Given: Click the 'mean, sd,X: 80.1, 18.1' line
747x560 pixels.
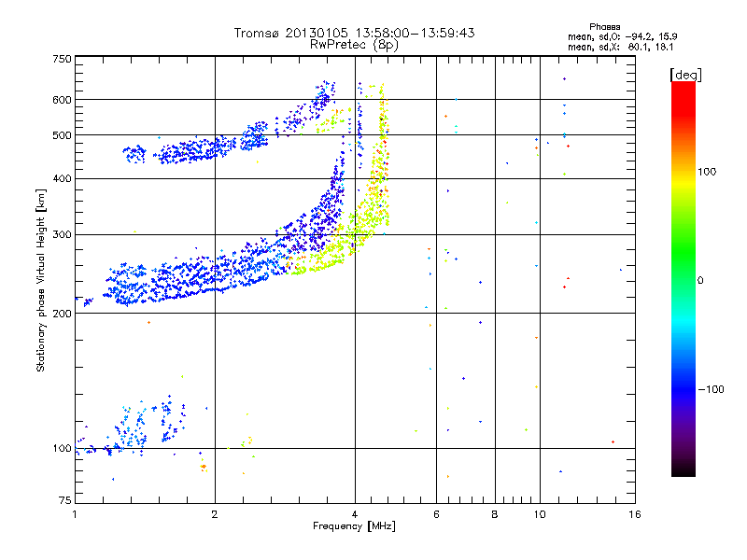Looking at the screenshot, I should pyautogui.click(x=620, y=47).
